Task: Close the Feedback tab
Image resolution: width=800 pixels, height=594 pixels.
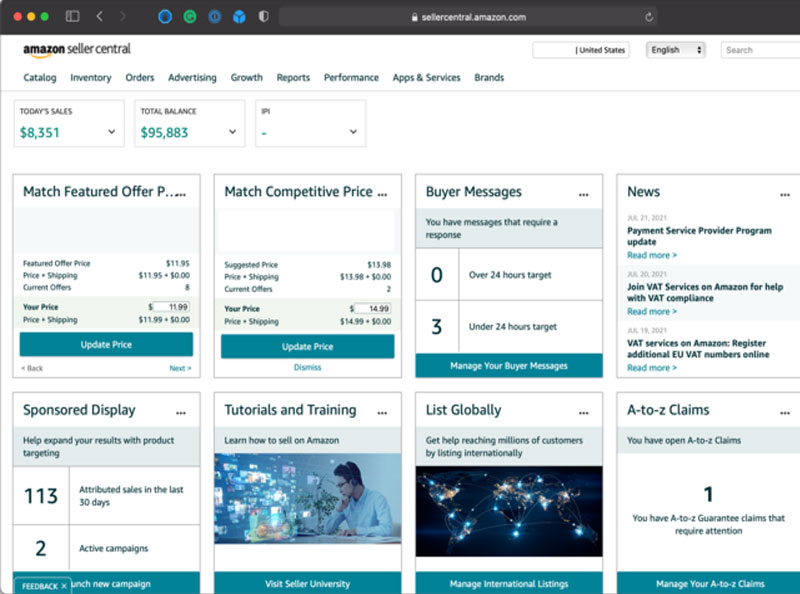Action: click(64, 587)
